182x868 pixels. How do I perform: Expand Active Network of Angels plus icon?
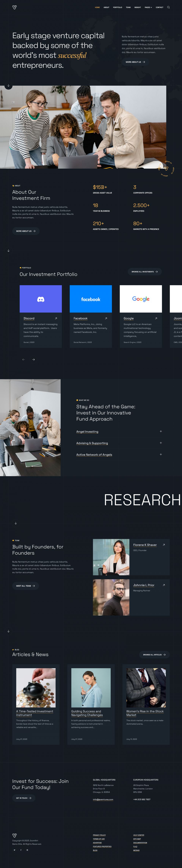pyautogui.click(x=161, y=454)
